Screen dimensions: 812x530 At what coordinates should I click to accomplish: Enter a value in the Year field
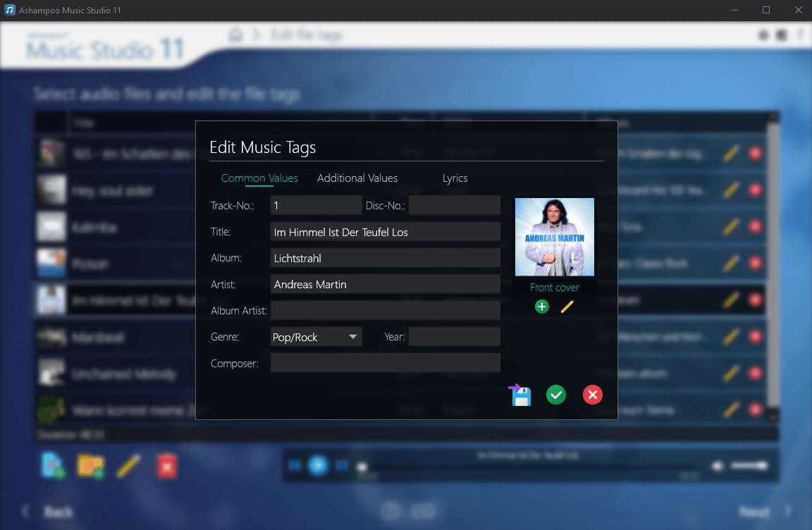pyautogui.click(x=454, y=336)
